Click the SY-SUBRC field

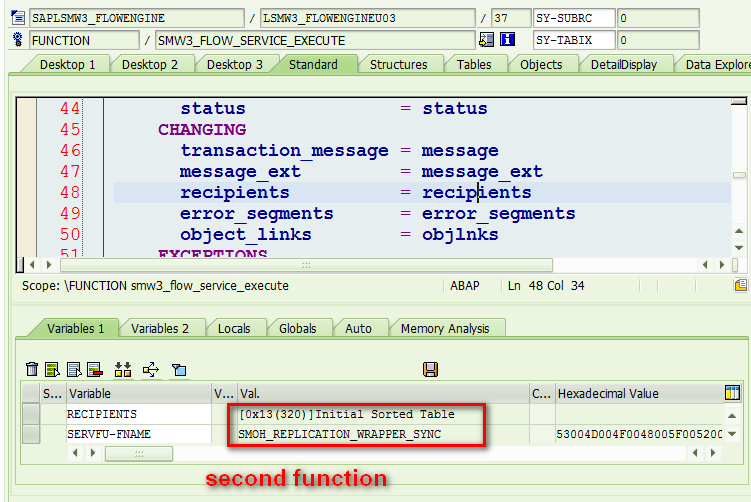(574, 18)
